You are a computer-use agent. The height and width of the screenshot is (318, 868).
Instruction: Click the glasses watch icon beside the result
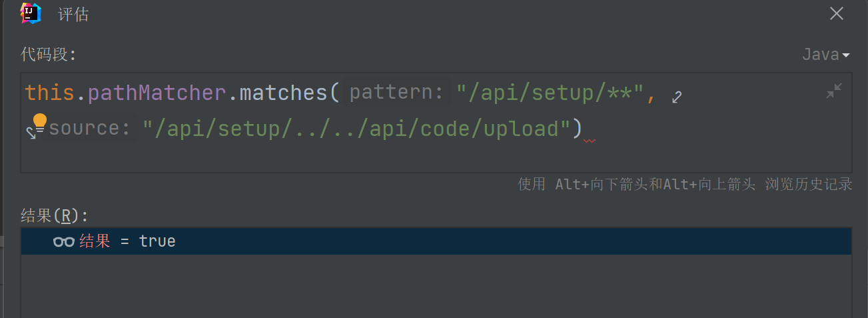[x=64, y=241]
